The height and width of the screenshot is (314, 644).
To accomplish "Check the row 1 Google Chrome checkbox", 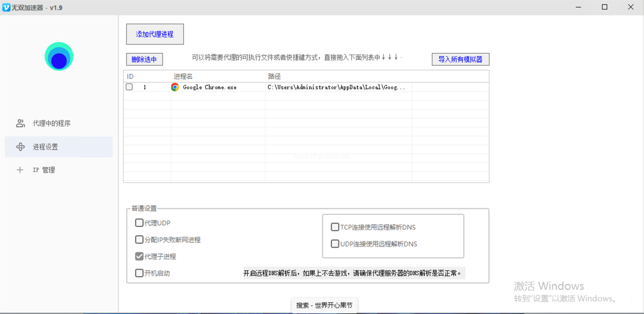I will (129, 87).
